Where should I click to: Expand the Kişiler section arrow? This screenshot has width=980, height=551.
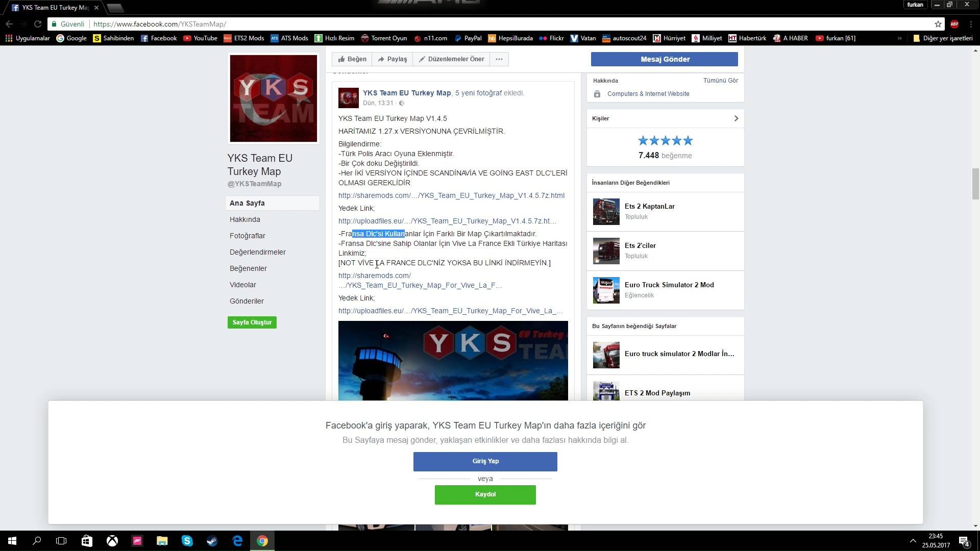[x=736, y=118]
